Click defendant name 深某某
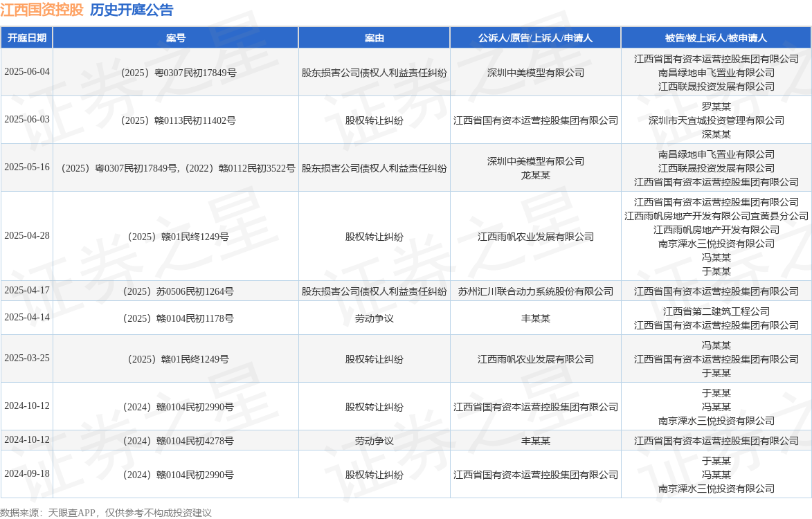The width and height of the screenshot is (812, 519). coord(716,134)
